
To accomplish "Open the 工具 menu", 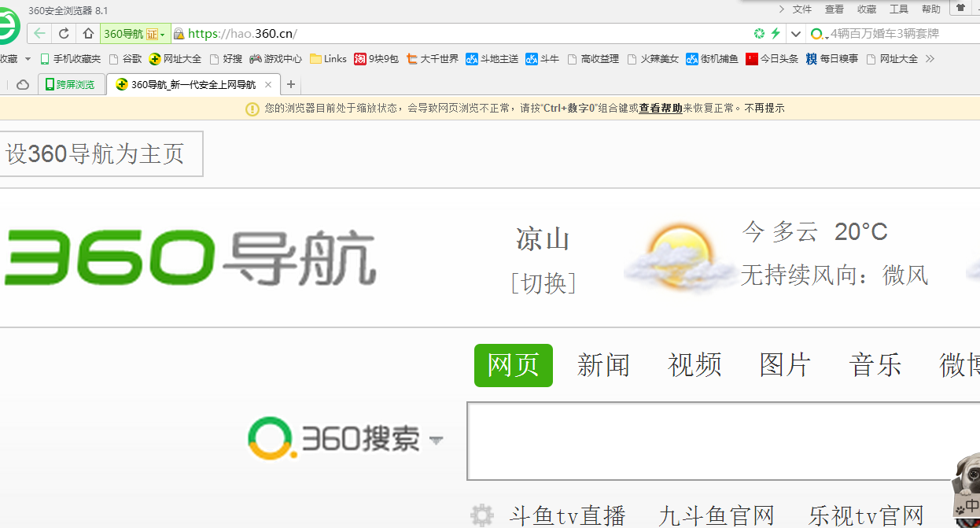I will [x=899, y=9].
